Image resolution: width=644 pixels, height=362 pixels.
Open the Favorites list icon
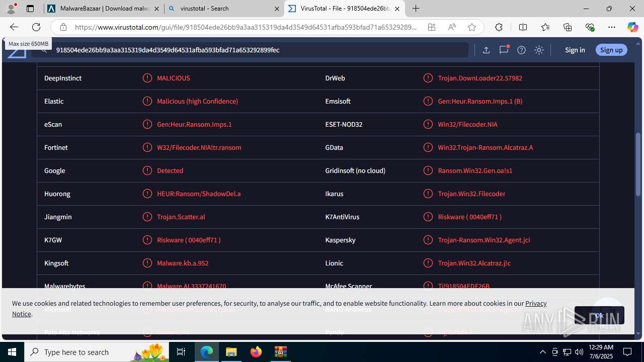pyautogui.click(x=545, y=27)
